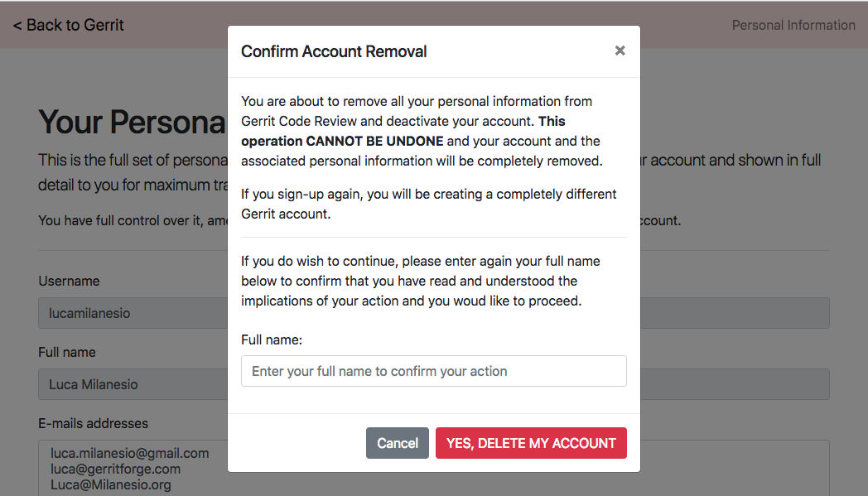Click the Luca@Milanesio.org address
Screen dimensions: 868x496
point(110,484)
